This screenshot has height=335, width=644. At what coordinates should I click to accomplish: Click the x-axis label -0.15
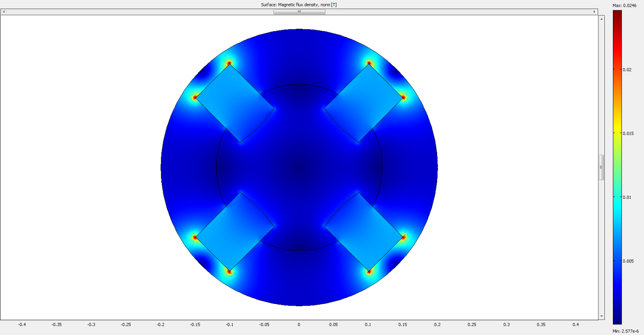195,324
